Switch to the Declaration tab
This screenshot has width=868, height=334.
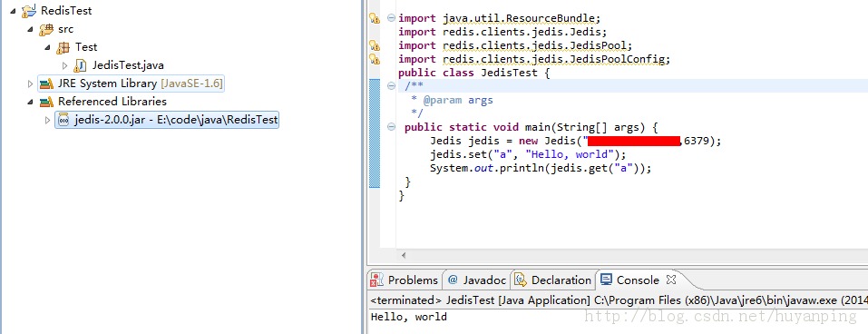coord(553,280)
